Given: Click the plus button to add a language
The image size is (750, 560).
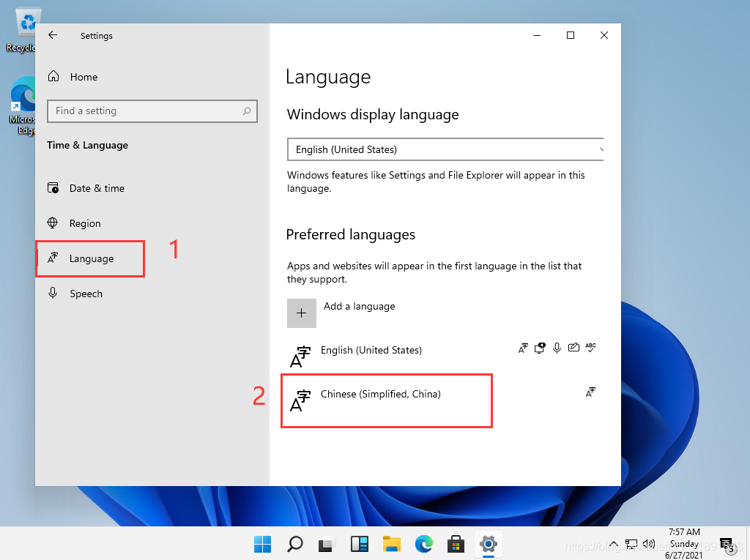Looking at the screenshot, I should (301, 313).
